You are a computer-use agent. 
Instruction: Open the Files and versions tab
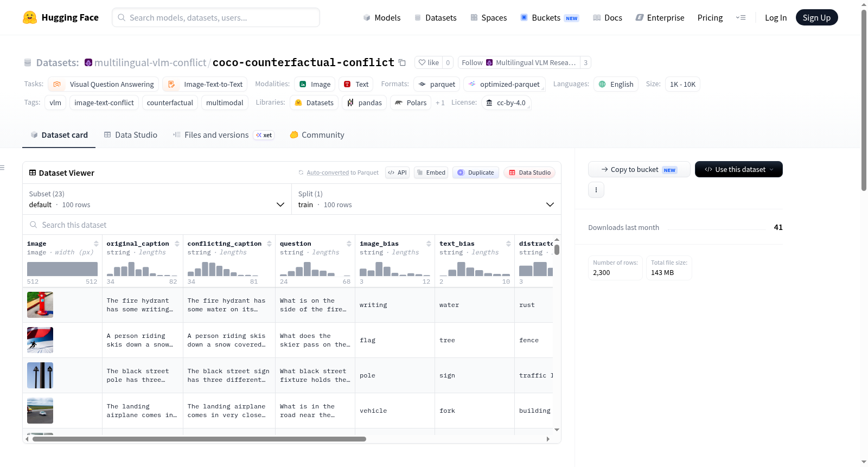coord(224,135)
